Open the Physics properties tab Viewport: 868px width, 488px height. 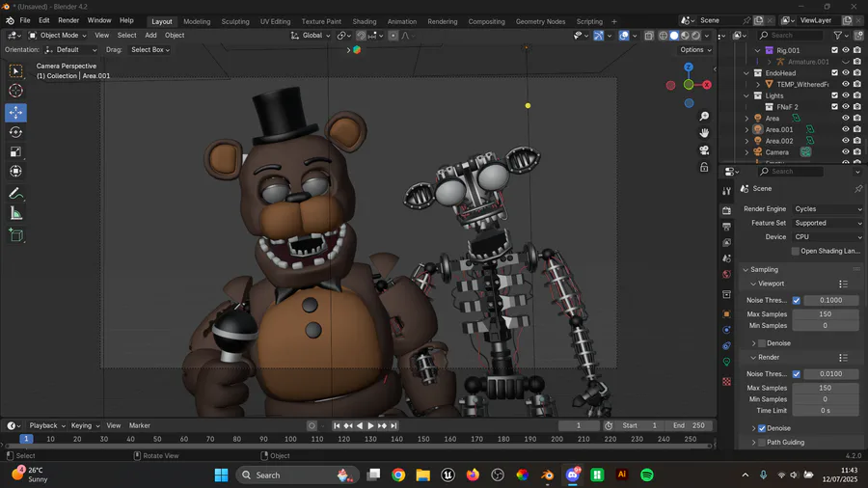727,330
